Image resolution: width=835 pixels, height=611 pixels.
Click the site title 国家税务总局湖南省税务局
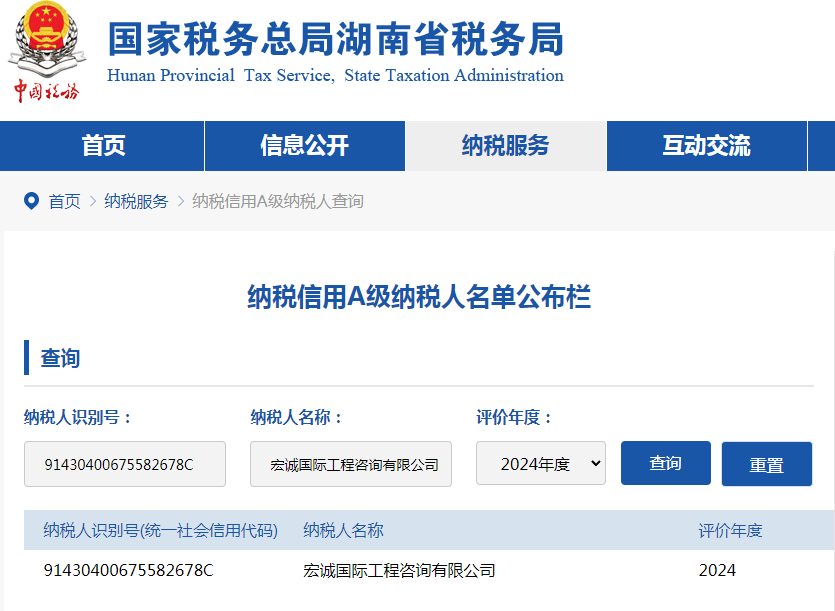(335, 39)
